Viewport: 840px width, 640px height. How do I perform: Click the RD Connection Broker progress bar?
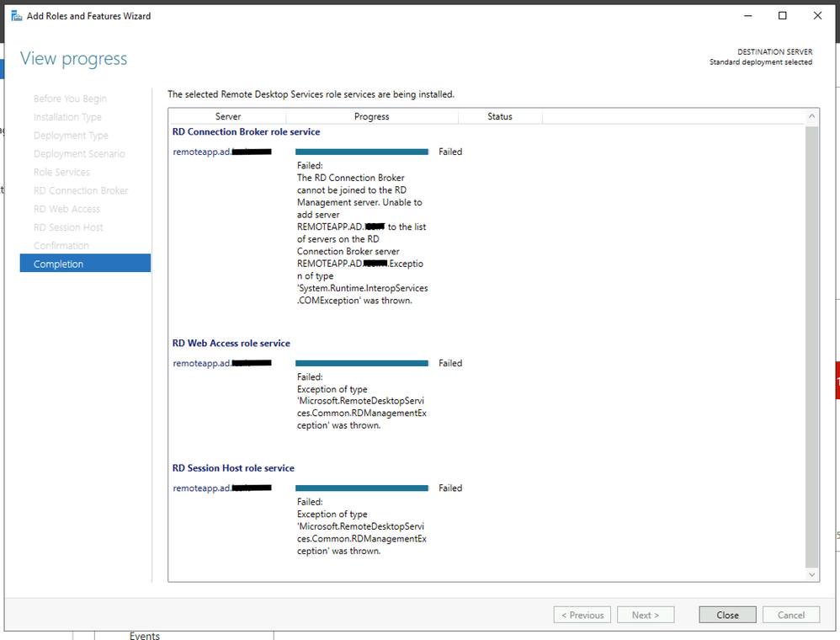[362, 152]
